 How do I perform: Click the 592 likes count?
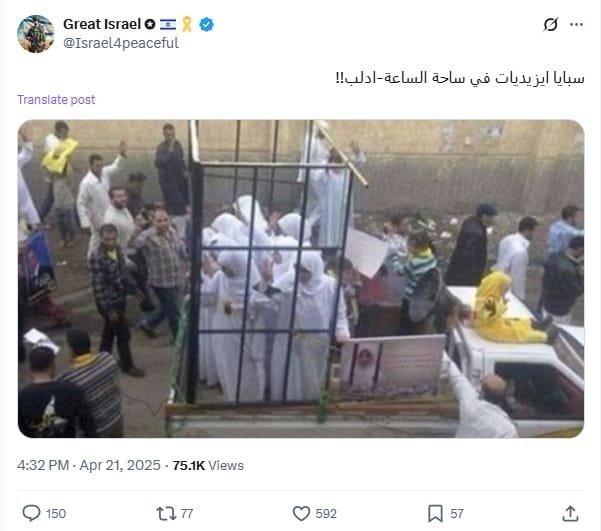[x=326, y=514]
